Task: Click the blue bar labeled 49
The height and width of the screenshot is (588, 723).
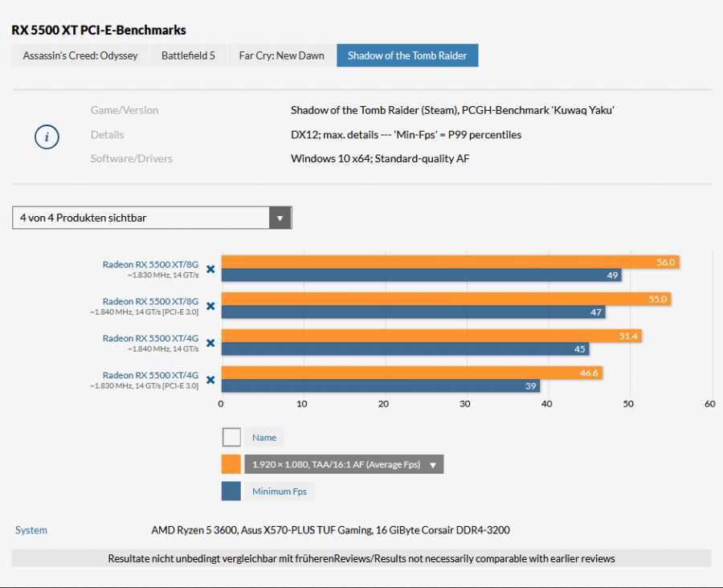Action: click(x=422, y=275)
